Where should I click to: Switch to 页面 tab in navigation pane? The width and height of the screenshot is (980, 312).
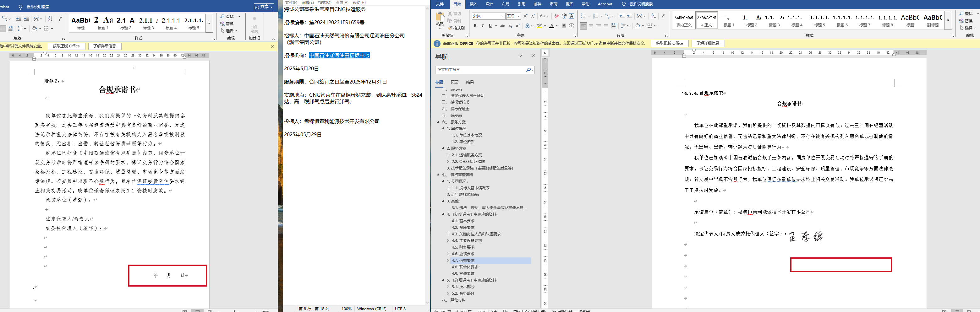click(454, 82)
